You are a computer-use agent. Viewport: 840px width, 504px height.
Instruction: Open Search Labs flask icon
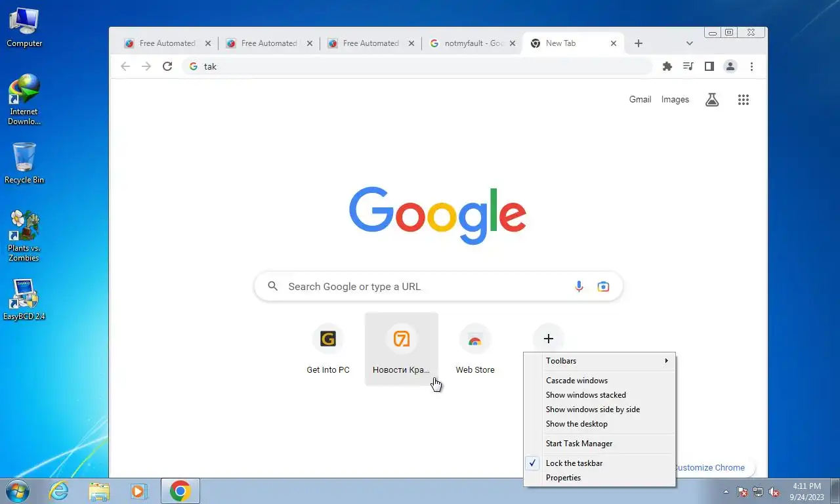[x=712, y=100]
